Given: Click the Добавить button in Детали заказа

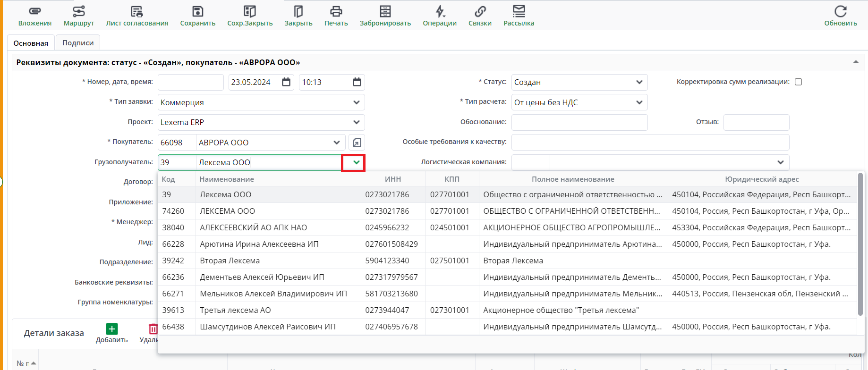Looking at the screenshot, I should (x=112, y=333).
